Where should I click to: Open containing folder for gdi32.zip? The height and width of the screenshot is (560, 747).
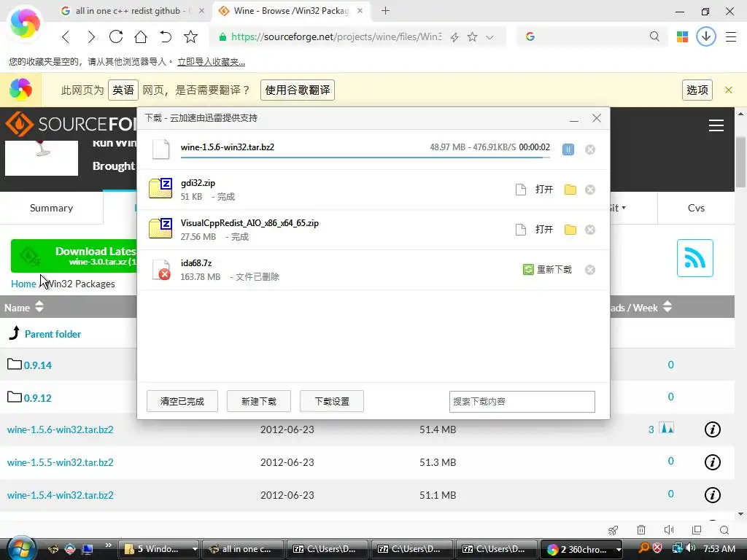point(570,190)
